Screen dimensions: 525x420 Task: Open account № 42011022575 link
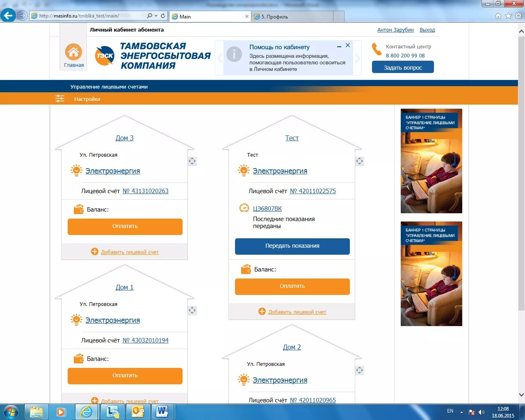(313, 191)
